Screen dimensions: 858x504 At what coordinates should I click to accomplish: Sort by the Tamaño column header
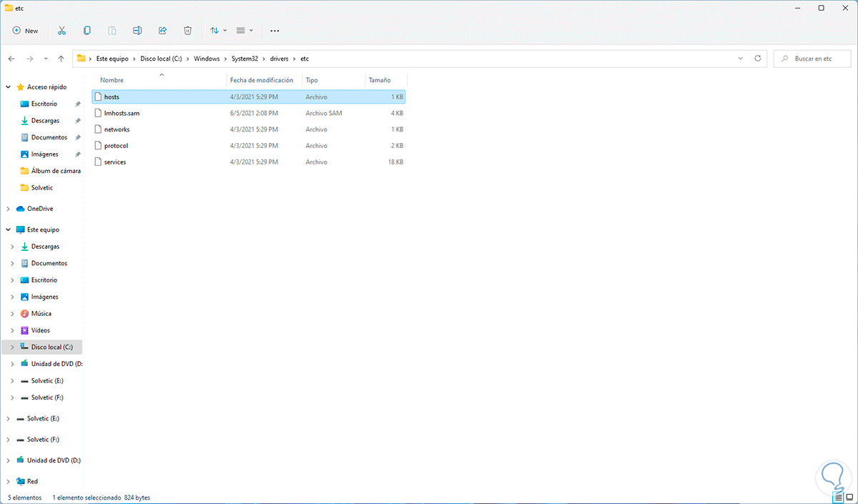(x=380, y=80)
